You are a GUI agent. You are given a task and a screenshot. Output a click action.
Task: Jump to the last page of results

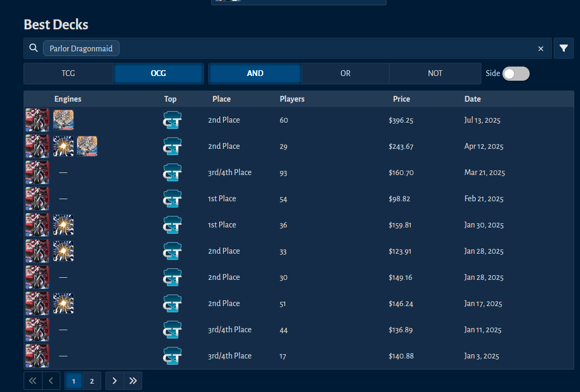click(133, 380)
